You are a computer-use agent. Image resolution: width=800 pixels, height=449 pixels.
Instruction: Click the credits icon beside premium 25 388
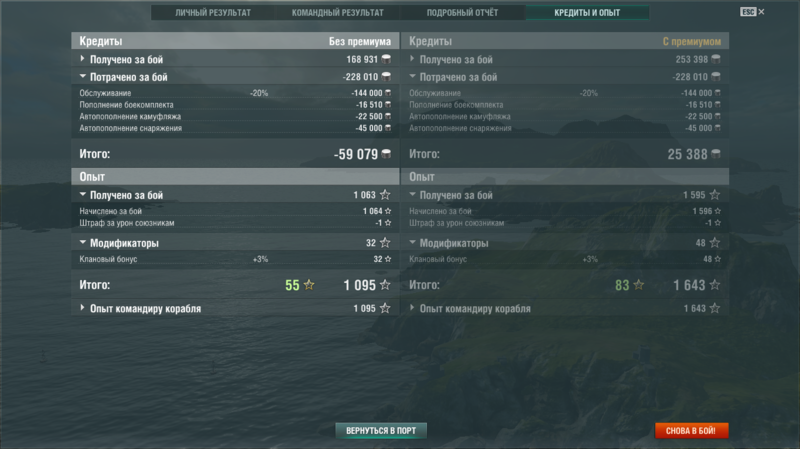click(x=716, y=154)
